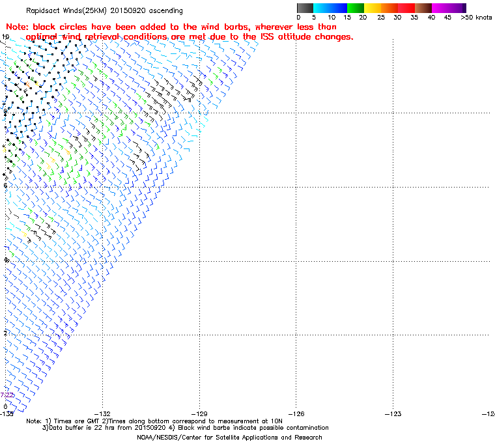Click the title 'Rapidscat Winds(25KM) 20150920 ascending'
The width and height of the screenshot is (495, 448).
[x=104, y=10]
